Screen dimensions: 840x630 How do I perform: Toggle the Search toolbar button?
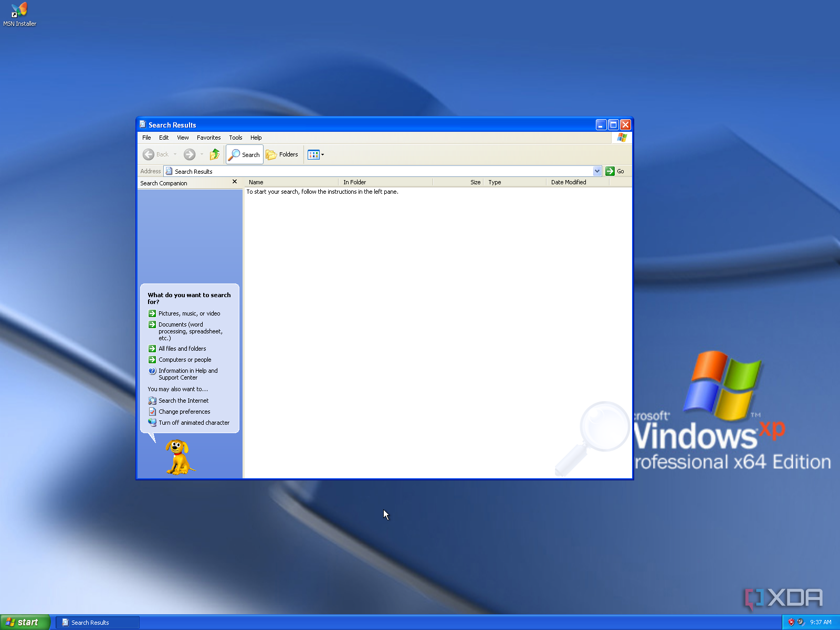245,154
